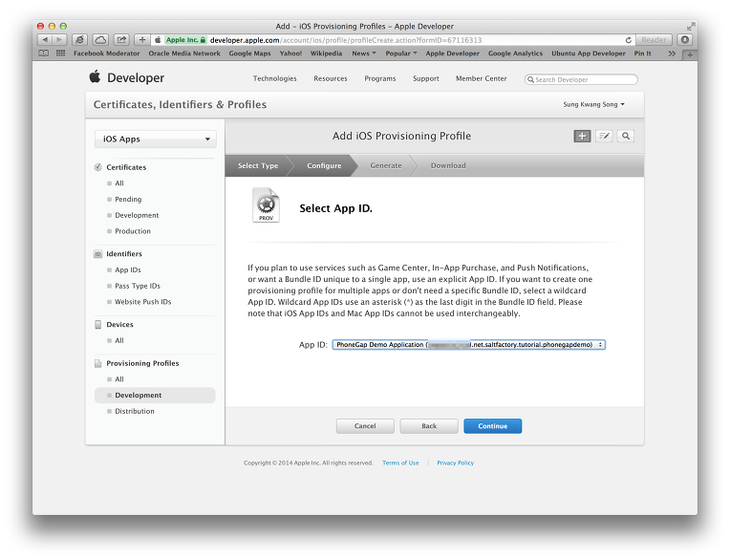This screenshot has height=560, width=730.
Task: Open Resources in the navigation
Action: 331,78
